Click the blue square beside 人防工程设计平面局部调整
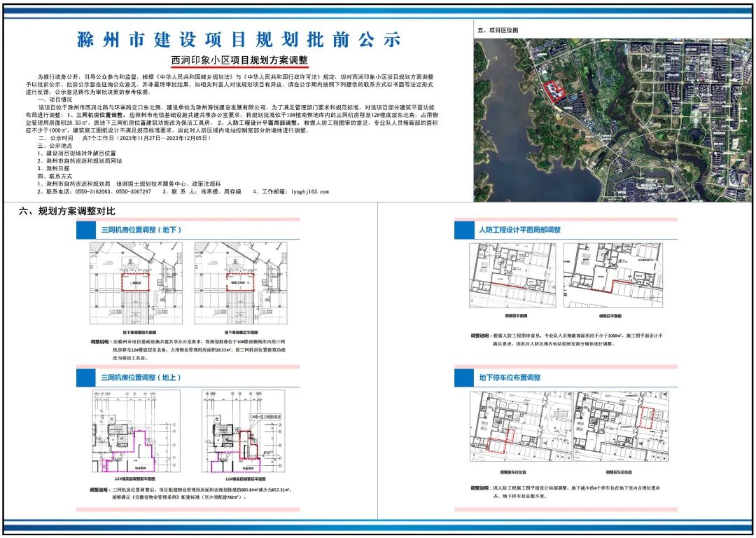 (464, 230)
